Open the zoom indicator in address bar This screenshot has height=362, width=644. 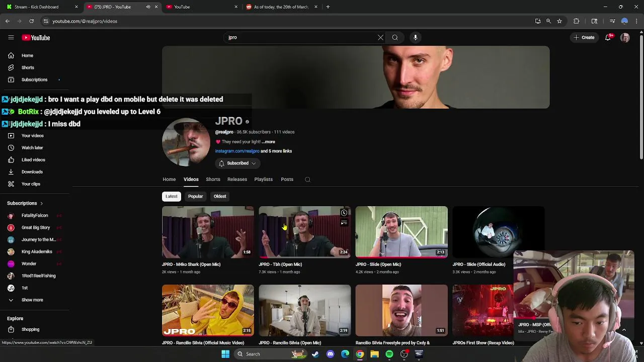pyautogui.click(x=548, y=21)
